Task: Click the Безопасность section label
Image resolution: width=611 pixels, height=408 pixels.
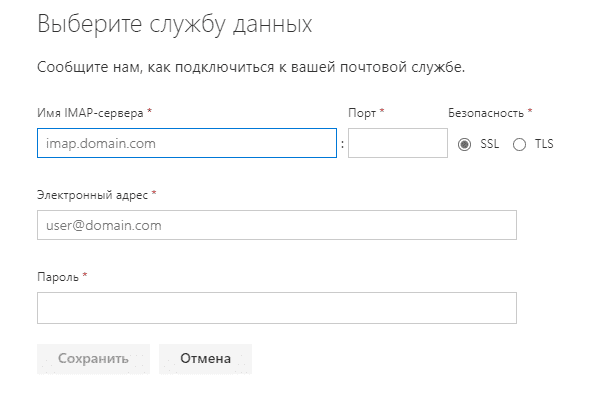Action: click(x=485, y=113)
